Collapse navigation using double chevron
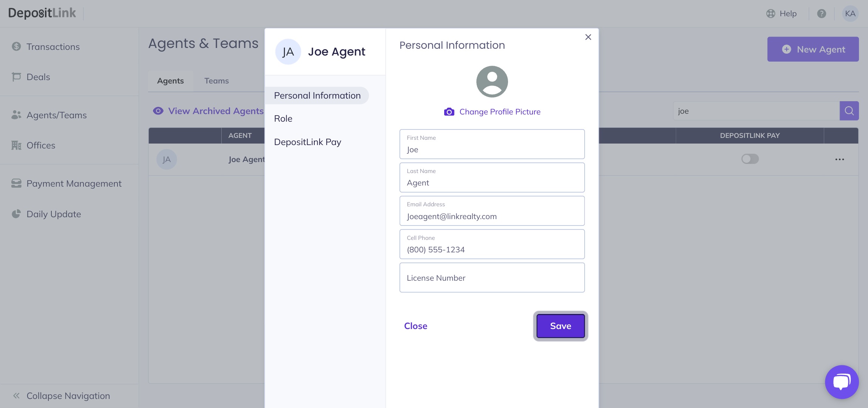This screenshot has height=408, width=868. [16, 396]
